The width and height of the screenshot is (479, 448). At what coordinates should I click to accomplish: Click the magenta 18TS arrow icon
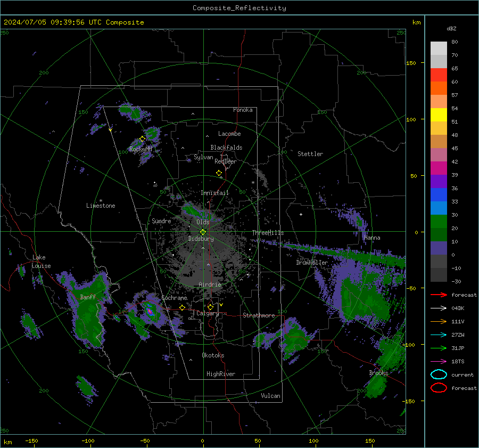[x=439, y=362]
